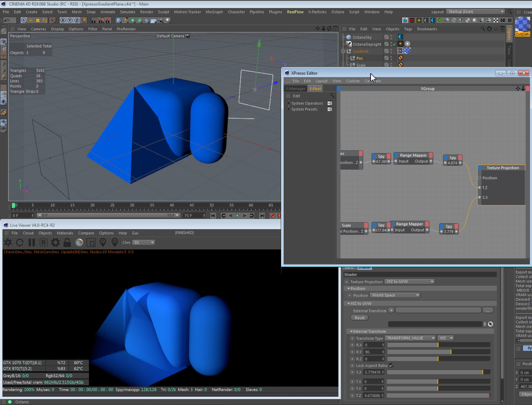Open Position World Space dropdown
This screenshot has height=405, width=532.
pyautogui.click(x=395, y=295)
